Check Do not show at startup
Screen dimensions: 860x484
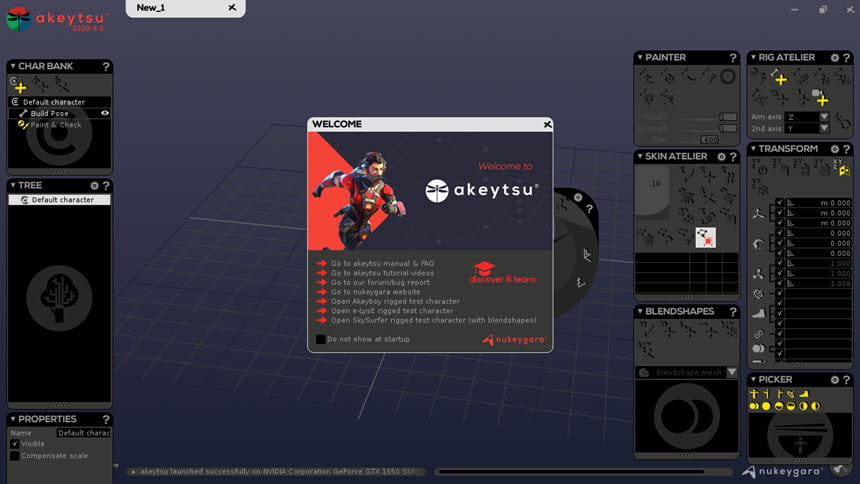click(x=321, y=339)
